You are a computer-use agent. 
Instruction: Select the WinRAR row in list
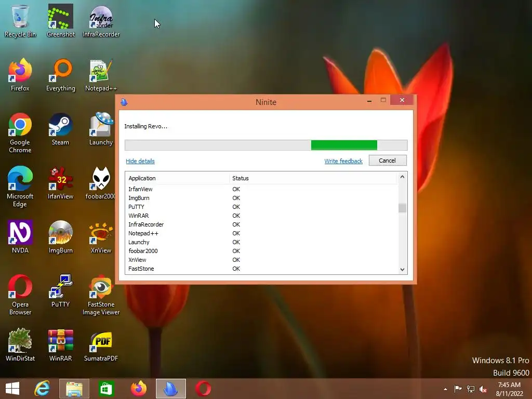point(261,216)
